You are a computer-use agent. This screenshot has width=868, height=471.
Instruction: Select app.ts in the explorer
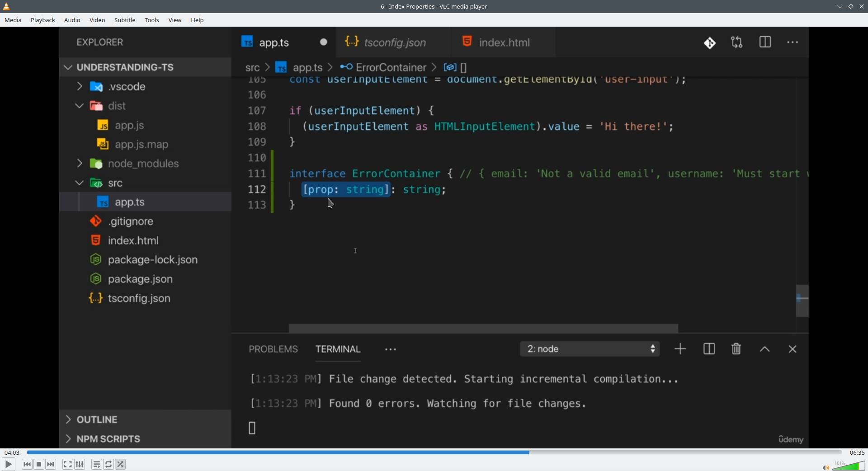click(145, 202)
